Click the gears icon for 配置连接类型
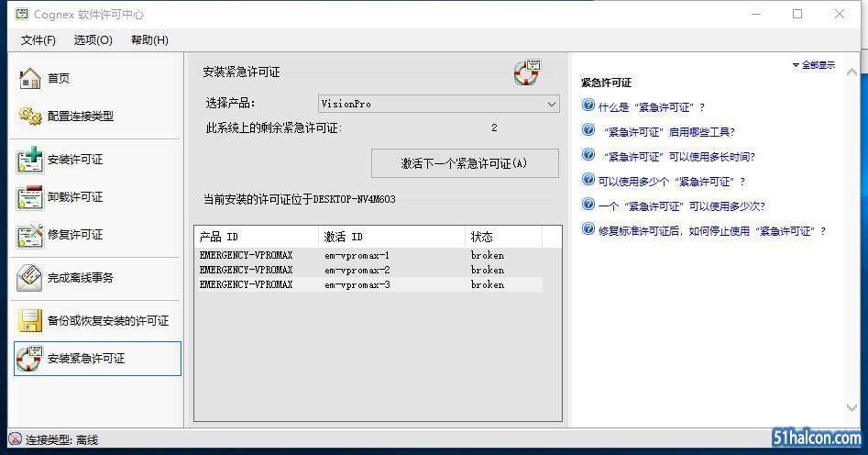 tap(30, 116)
